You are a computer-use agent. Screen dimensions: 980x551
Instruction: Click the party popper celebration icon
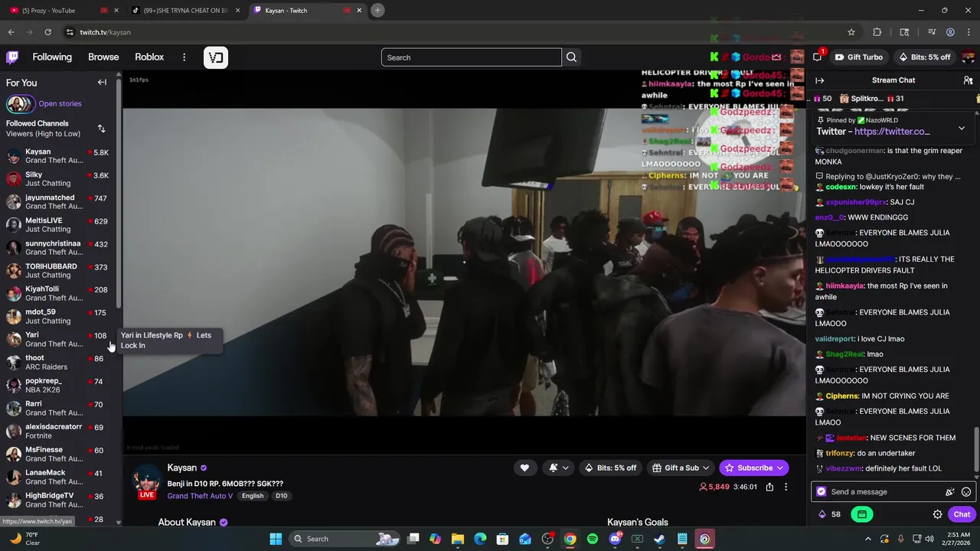pos(950,492)
